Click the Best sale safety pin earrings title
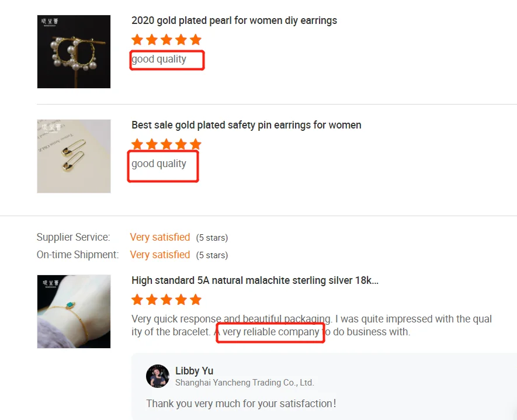517x420 pixels. coord(247,125)
